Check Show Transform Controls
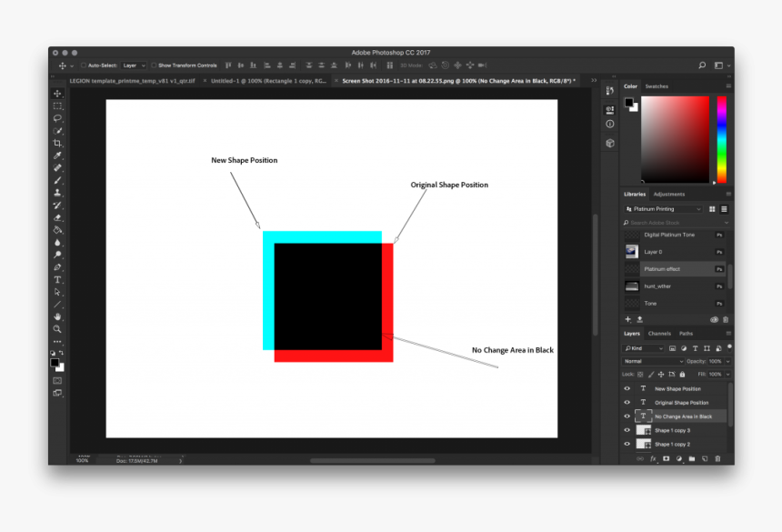 pos(155,65)
